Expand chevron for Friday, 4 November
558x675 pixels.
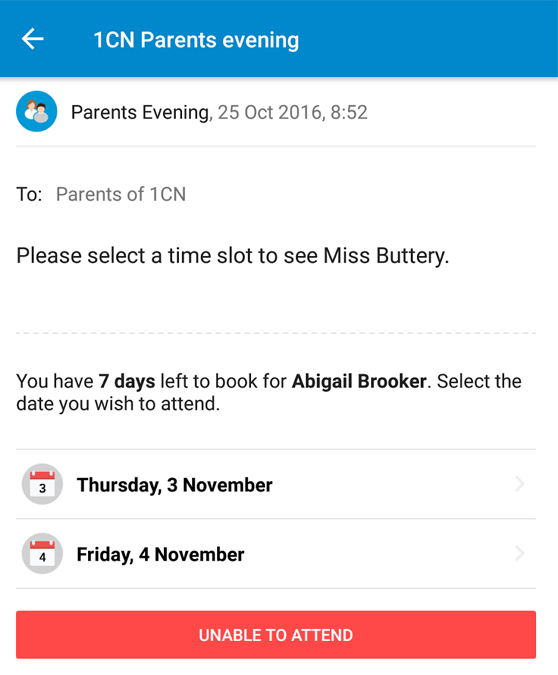[x=520, y=554]
